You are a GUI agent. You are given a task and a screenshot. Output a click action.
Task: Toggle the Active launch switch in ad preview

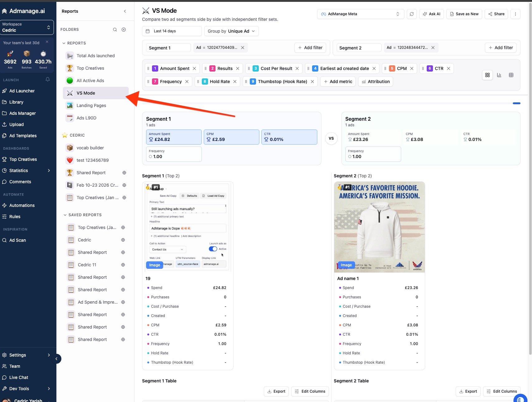[213, 249]
